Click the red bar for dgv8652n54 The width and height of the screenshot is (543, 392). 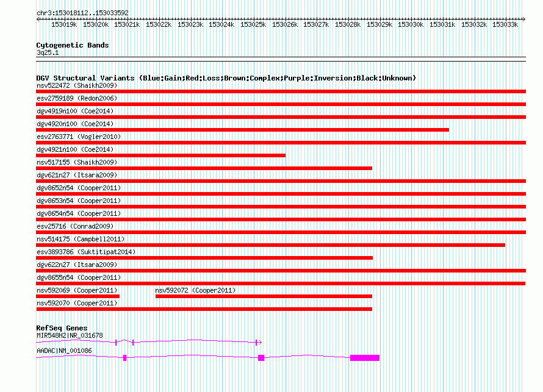[281, 194]
